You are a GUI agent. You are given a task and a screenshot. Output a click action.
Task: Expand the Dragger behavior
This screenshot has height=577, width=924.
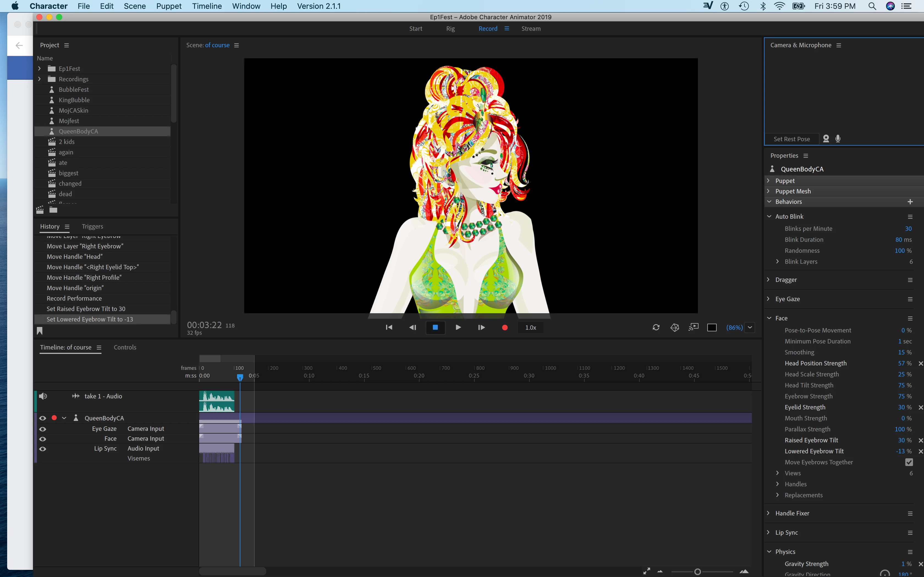pos(769,280)
